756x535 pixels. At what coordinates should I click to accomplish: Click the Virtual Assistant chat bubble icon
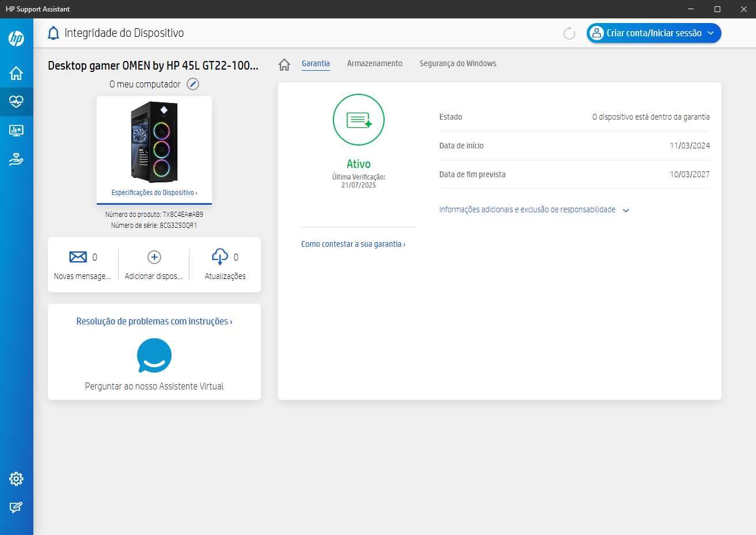pyautogui.click(x=154, y=356)
